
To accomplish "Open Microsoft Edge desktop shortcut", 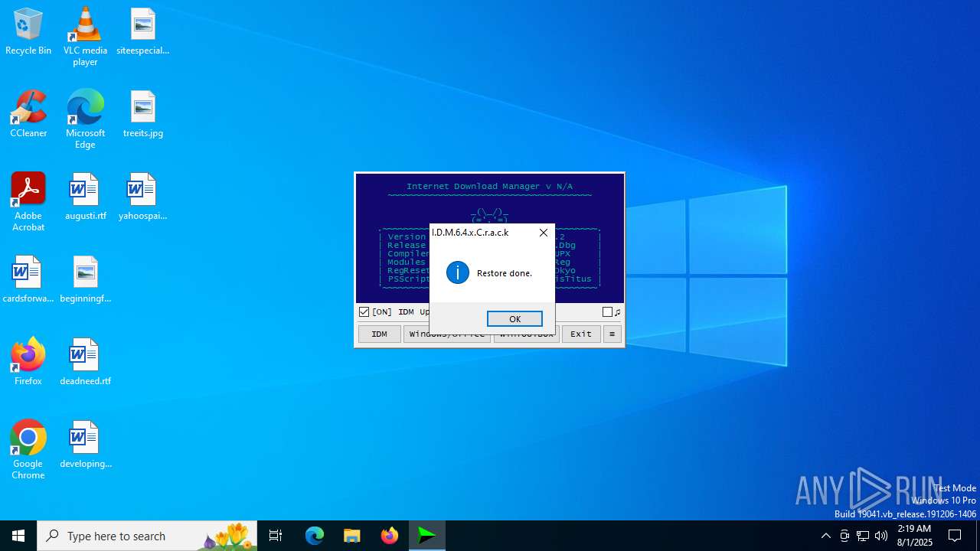I will [85, 119].
